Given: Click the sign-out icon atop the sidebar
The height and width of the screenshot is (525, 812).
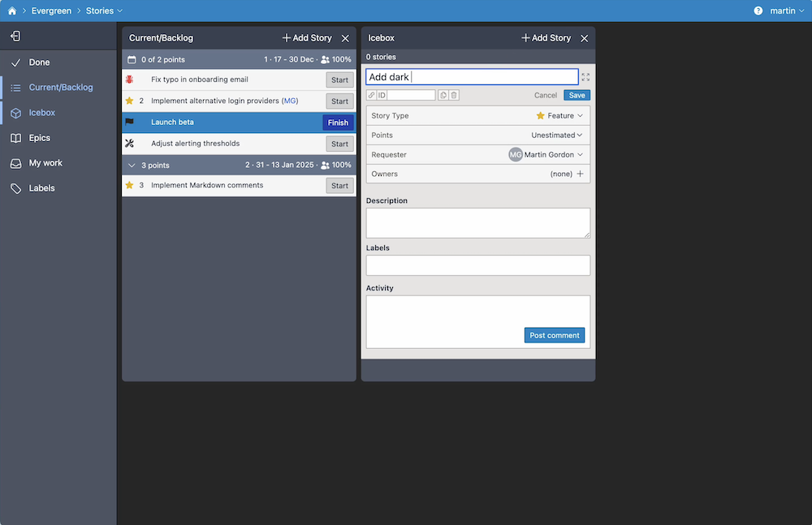Looking at the screenshot, I should 15,36.
